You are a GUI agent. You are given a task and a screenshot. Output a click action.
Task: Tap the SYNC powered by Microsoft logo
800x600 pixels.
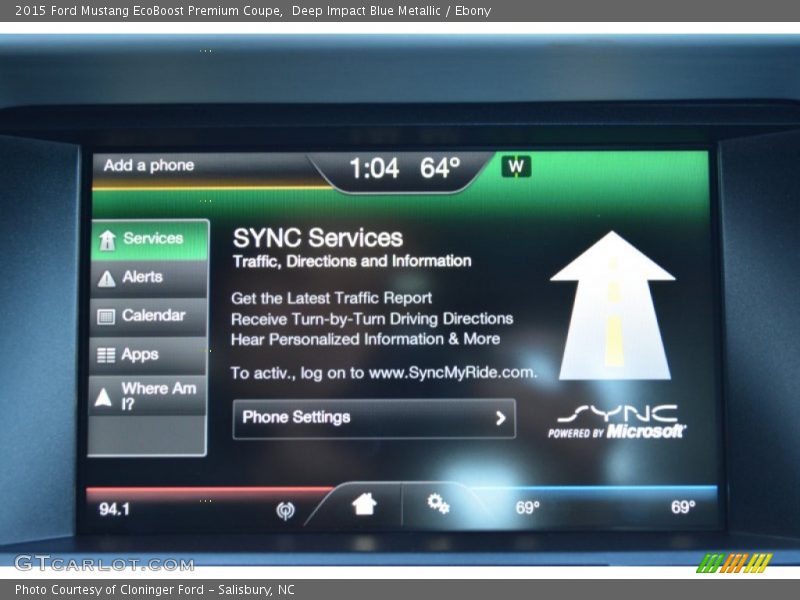tap(617, 422)
